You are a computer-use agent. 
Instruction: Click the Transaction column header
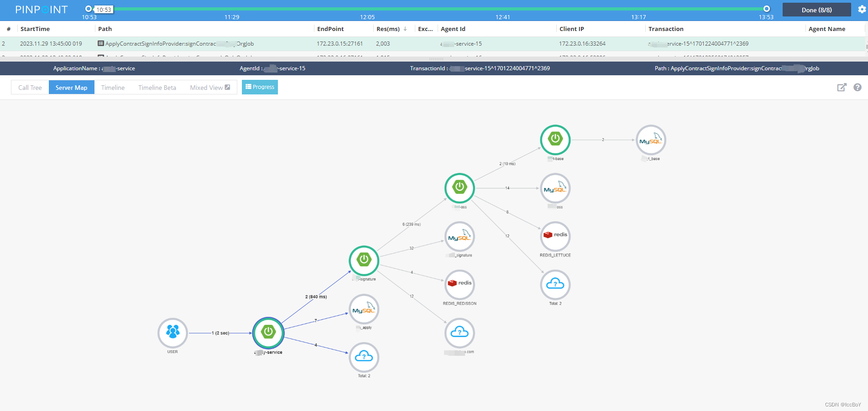pos(666,29)
